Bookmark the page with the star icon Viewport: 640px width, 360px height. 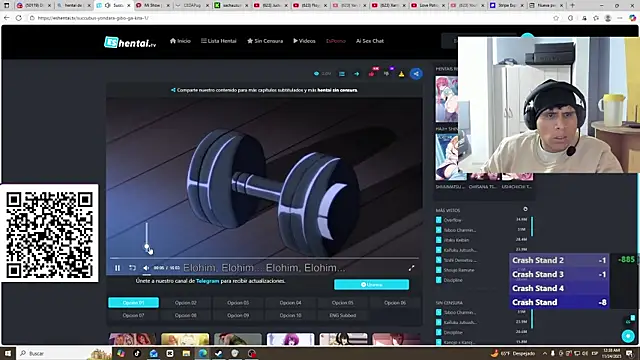coord(556,18)
